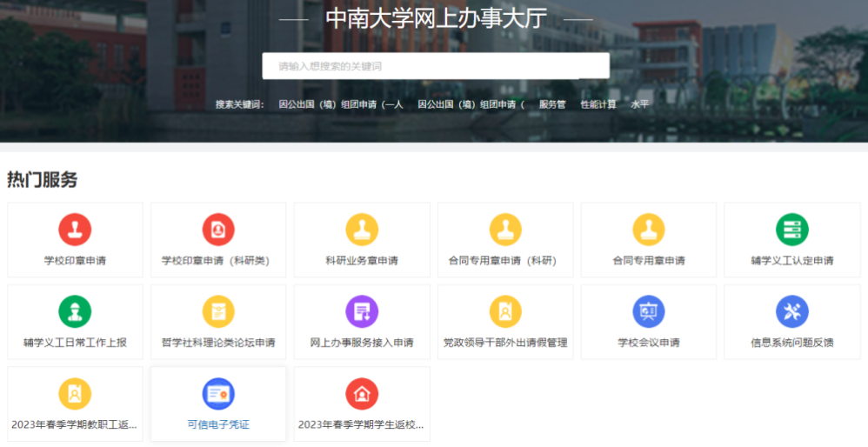The width and height of the screenshot is (868, 447).
Task: Select the 2023年春季学期教职工返 badge icon
Action: coord(75,394)
